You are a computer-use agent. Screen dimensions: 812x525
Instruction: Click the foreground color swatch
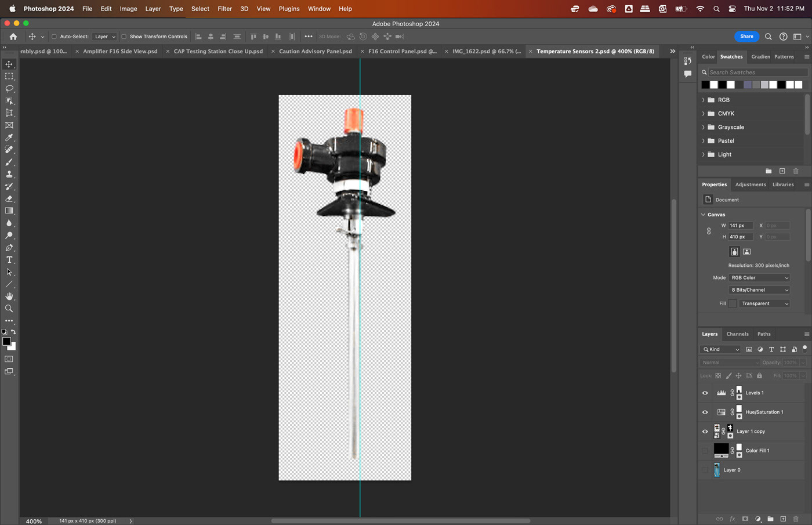6,341
